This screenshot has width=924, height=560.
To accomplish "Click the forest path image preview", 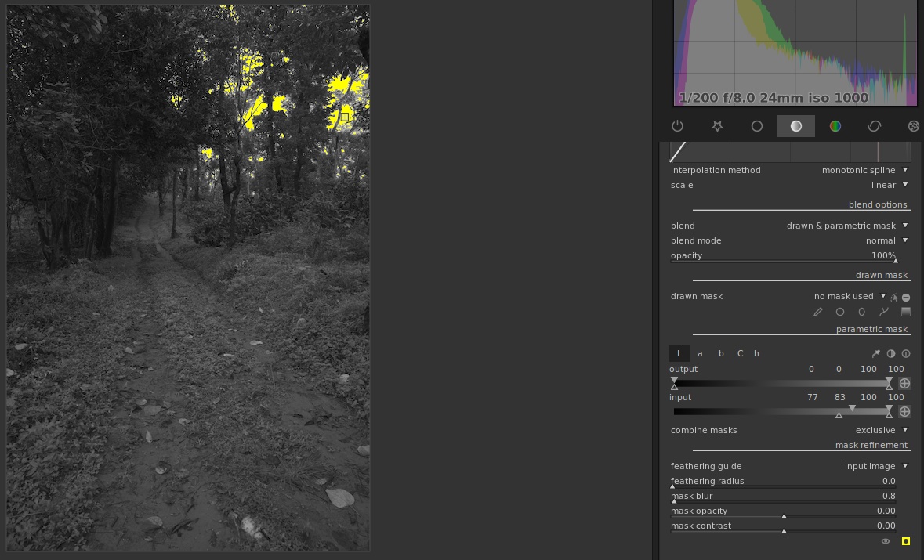I will [188, 313].
